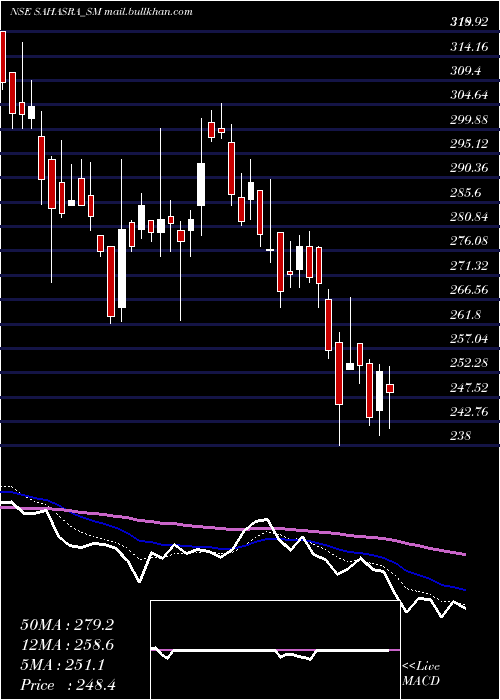The width and height of the screenshot is (500, 700).
Task: Select the 285.6 price axis label
Action: 465,192
